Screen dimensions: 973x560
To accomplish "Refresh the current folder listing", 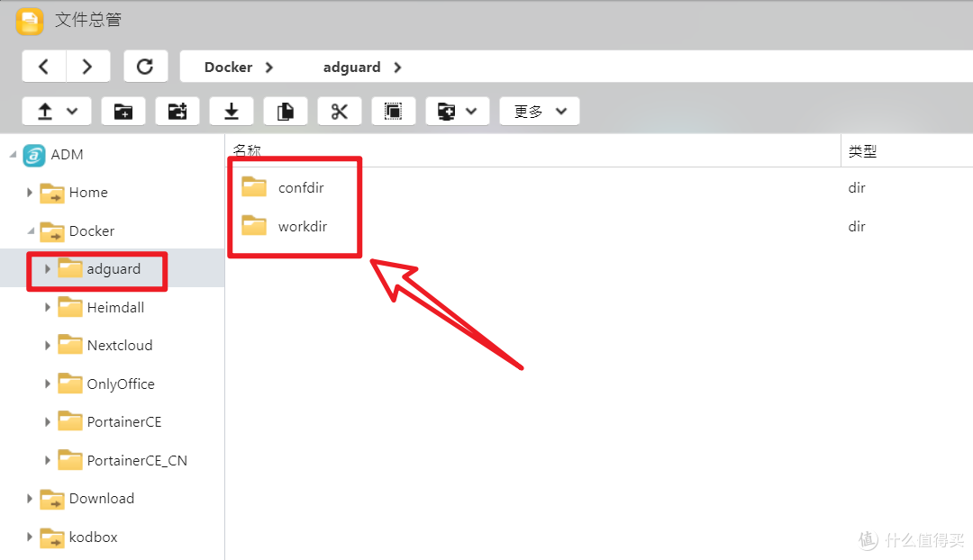I will (145, 67).
